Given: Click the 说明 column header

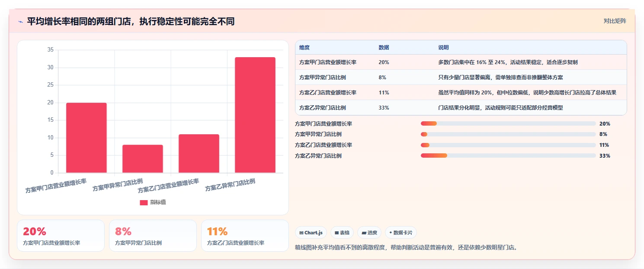Looking at the screenshot, I should coord(443,47).
